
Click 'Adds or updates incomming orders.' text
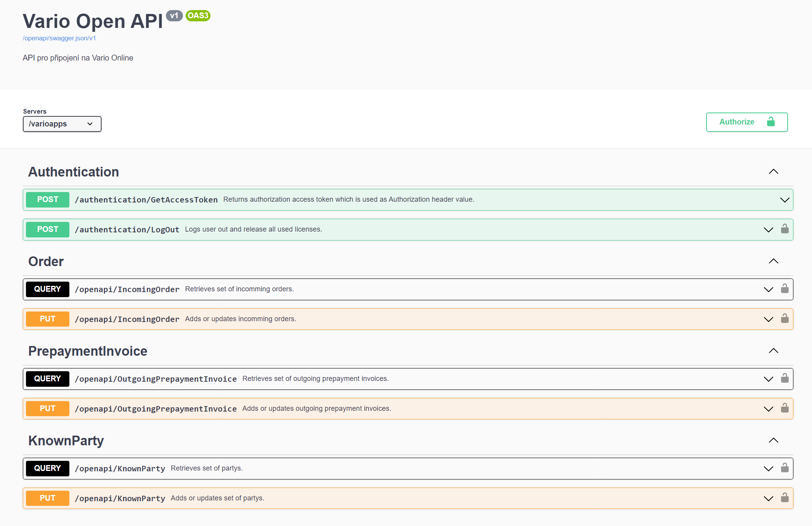[241, 319]
